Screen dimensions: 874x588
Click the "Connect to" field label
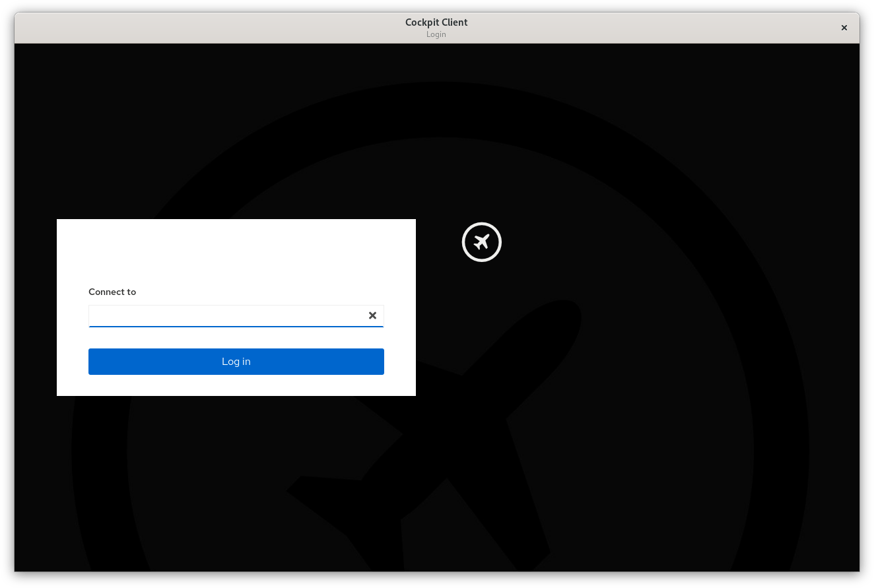(112, 292)
